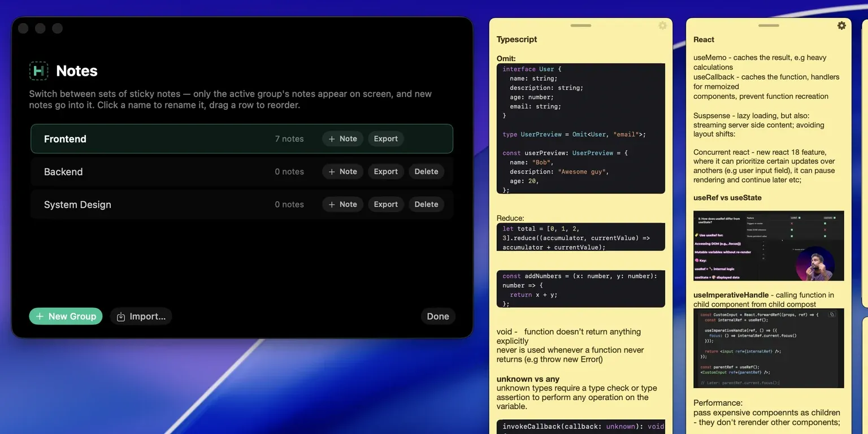Click Backend's '0 notes' count

(x=289, y=172)
